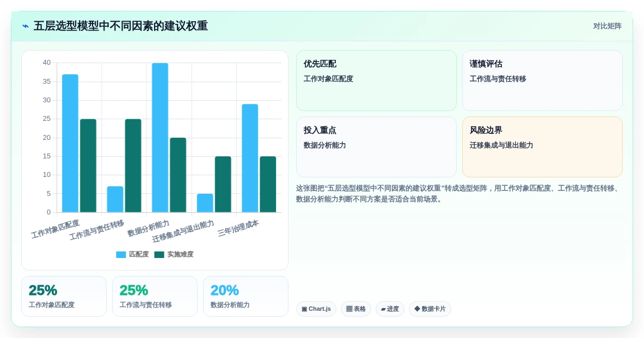The height and width of the screenshot is (338, 644).
Task: Open the 优先匹配 matrix card
Action: click(376, 81)
